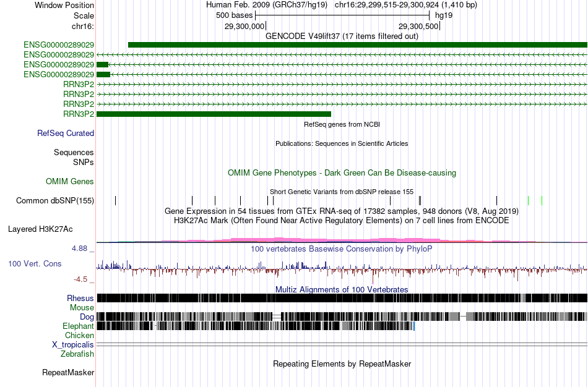Click the 100 Vert. Cons label
This screenshot has height=387, width=588.
coord(35,263)
